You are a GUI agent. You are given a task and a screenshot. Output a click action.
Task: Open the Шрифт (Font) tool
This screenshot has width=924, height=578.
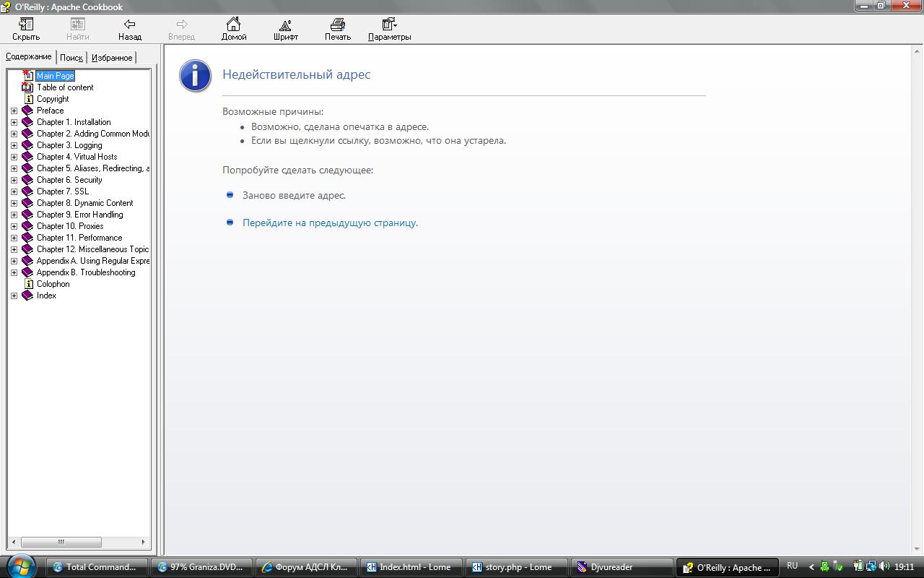(x=285, y=25)
